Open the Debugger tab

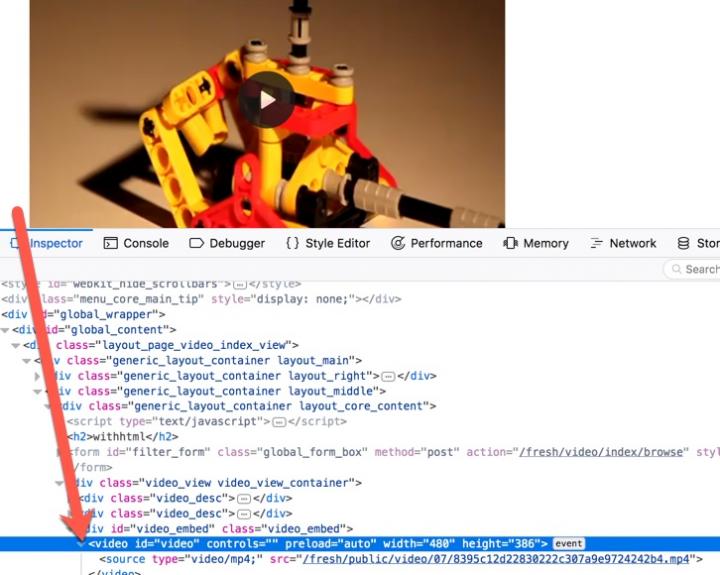[x=227, y=243]
